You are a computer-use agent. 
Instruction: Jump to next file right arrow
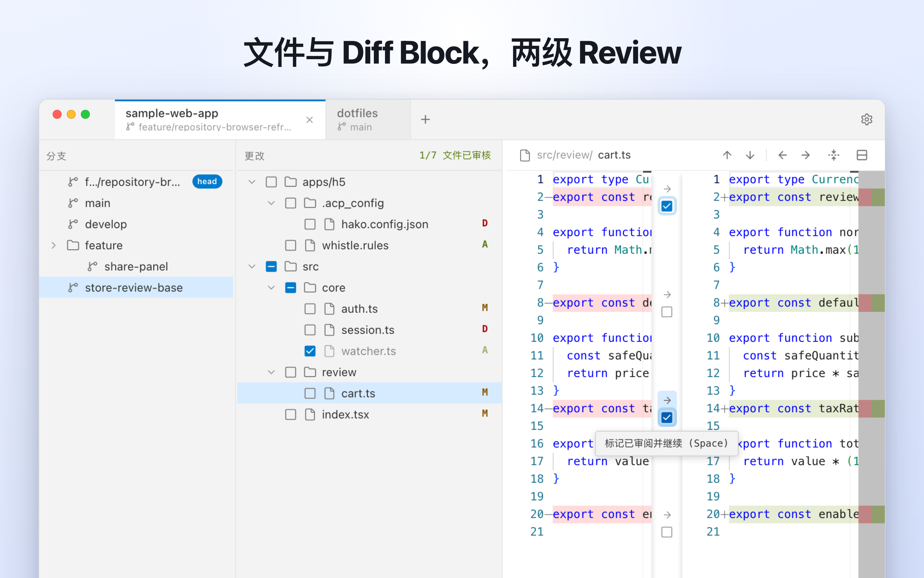[805, 155]
